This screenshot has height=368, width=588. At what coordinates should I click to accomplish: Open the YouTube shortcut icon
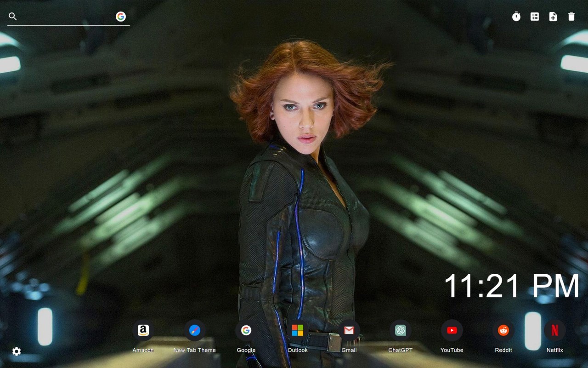click(452, 330)
